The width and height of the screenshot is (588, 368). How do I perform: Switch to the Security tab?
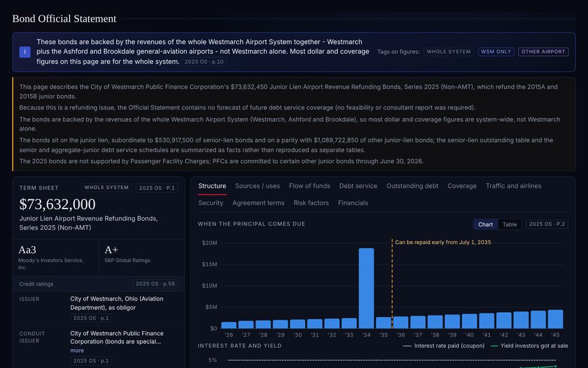click(210, 203)
